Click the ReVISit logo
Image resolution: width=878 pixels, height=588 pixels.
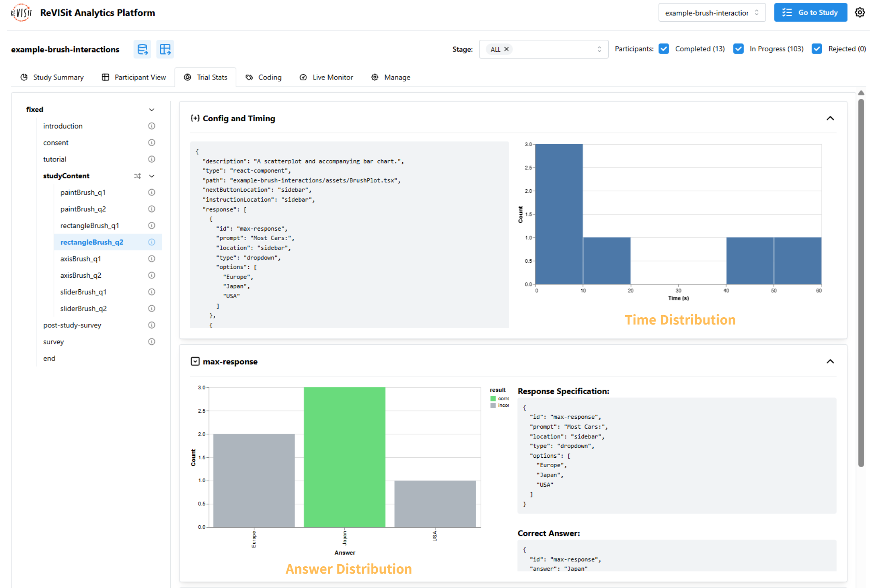[21, 13]
